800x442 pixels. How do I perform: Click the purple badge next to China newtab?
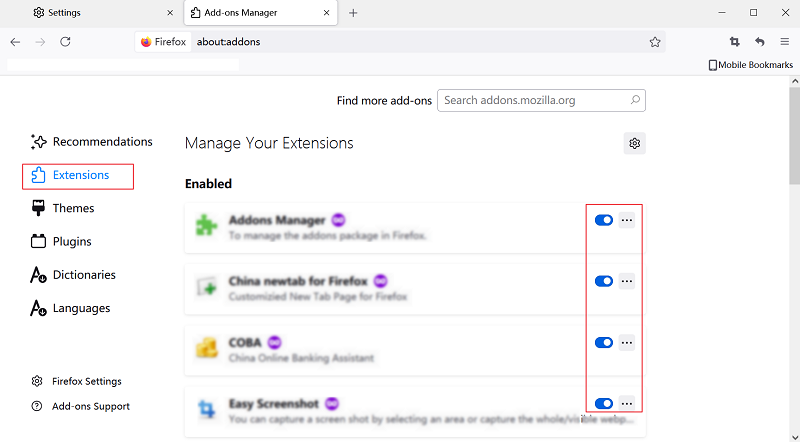coord(380,281)
